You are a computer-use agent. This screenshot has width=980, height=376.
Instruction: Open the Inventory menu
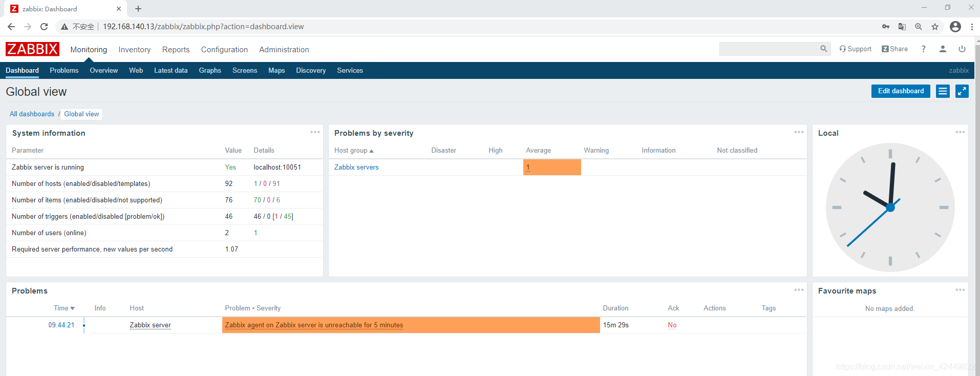tap(135, 50)
